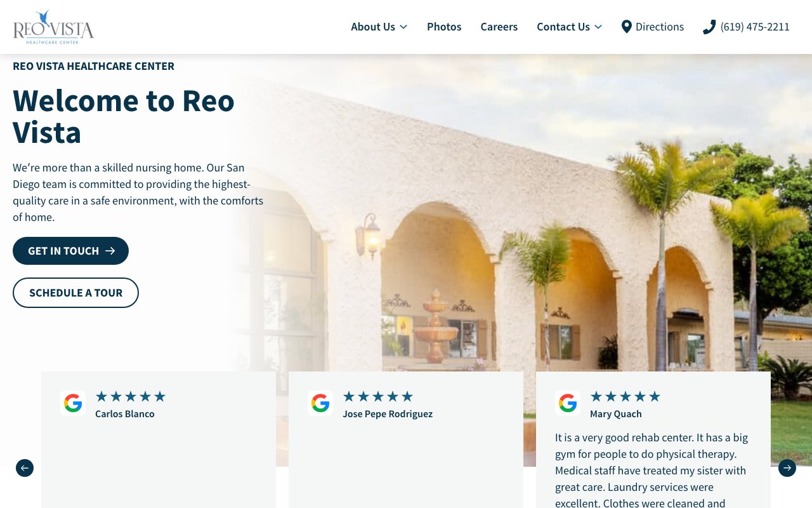Advance reviews with the right arrow button

pos(787,468)
